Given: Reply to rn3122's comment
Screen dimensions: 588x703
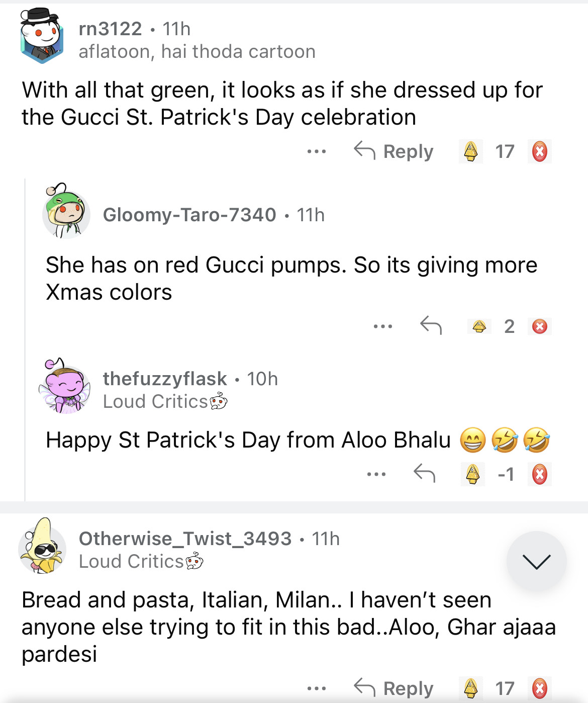Looking at the screenshot, I should (394, 151).
